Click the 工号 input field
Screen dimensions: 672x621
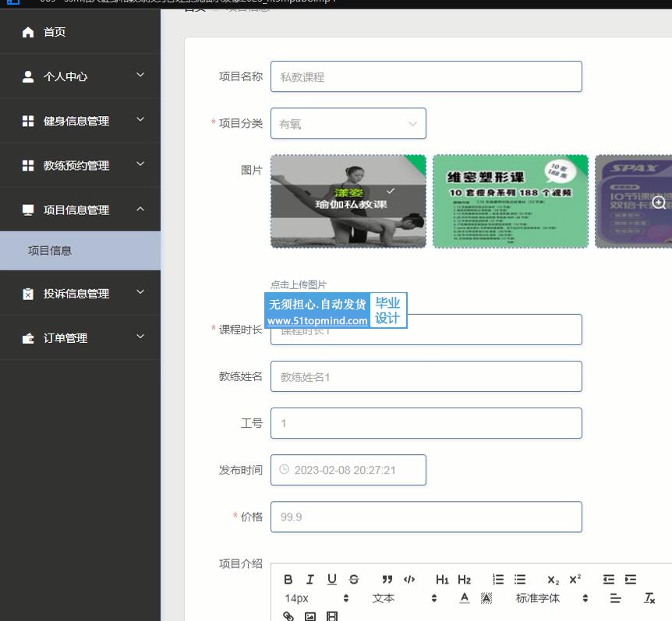pyautogui.click(x=426, y=423)
